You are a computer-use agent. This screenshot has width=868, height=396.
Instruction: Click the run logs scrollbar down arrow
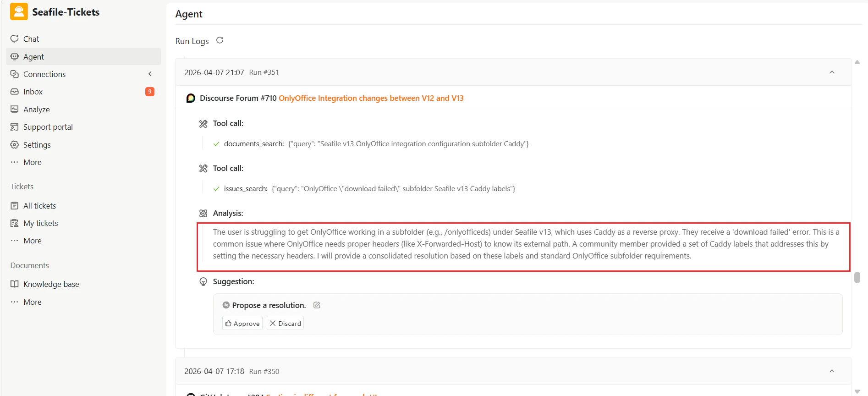(x=857, y=391)
